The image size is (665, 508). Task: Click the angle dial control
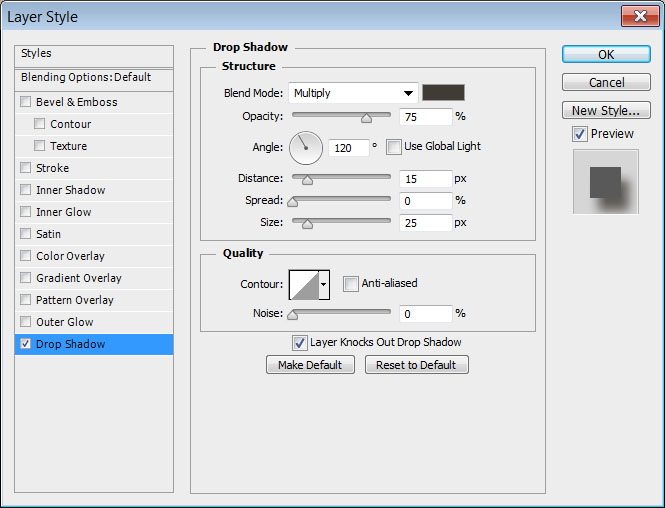tap(306, 148)
